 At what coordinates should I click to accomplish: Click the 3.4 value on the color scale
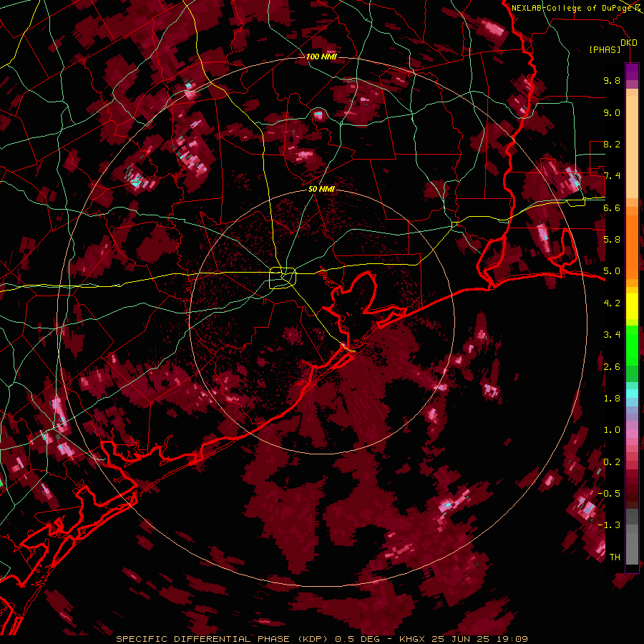coord(612,335)
